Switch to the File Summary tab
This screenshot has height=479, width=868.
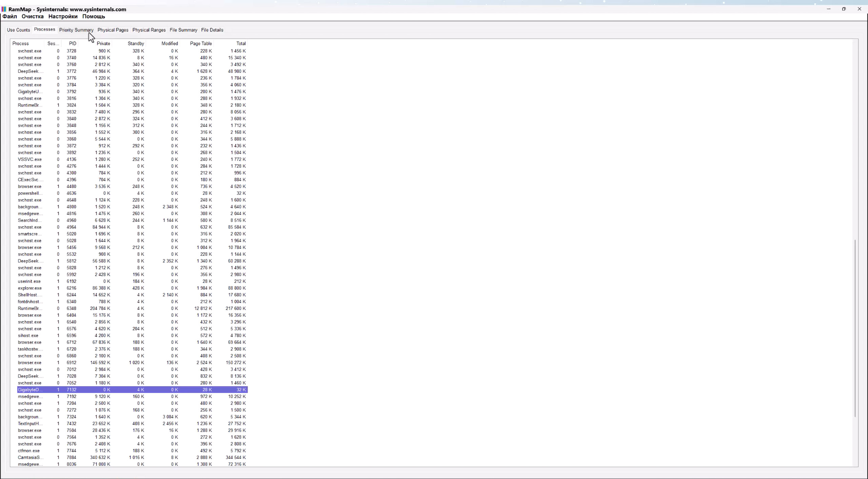[183, 30]
